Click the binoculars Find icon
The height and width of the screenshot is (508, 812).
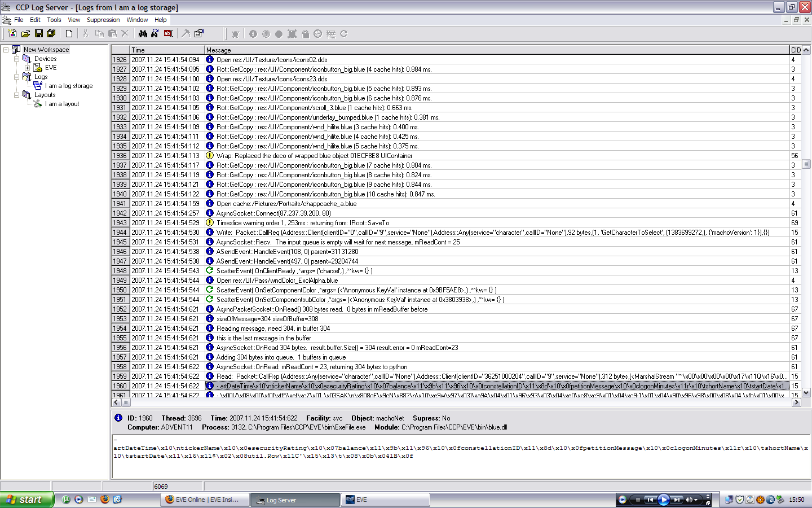pos(143,34)
